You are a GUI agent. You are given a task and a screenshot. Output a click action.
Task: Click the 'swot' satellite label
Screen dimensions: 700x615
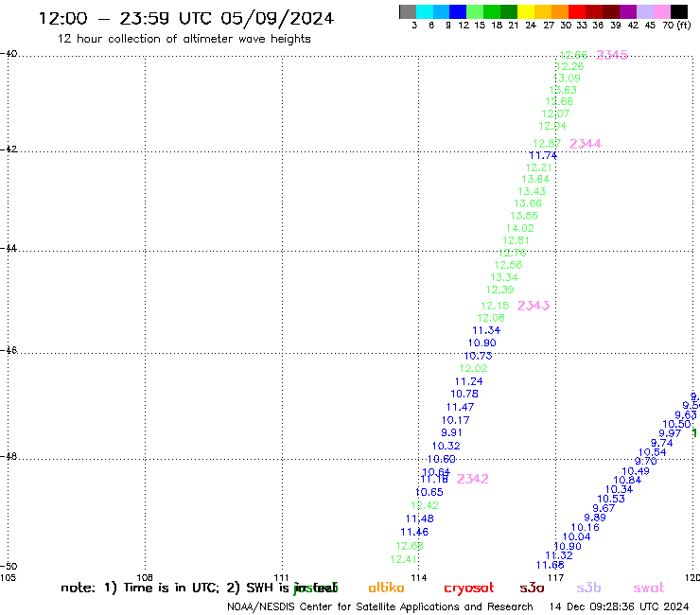(x=649, y=588)
